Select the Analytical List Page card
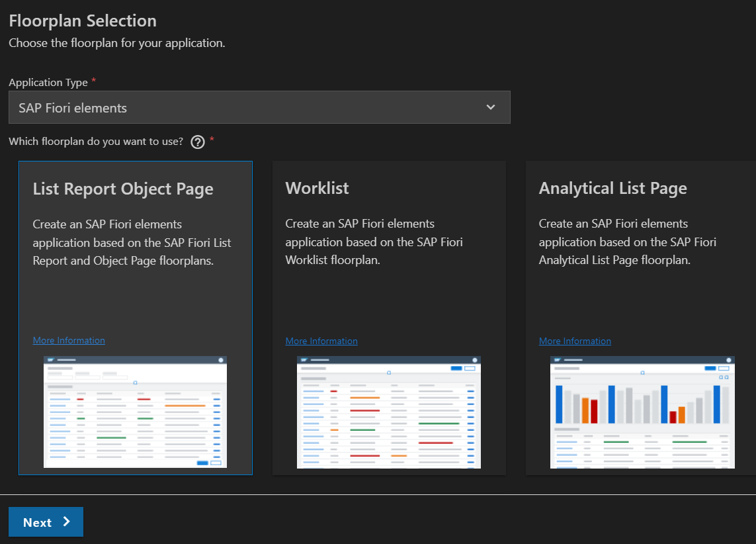 tap(641, 318)
